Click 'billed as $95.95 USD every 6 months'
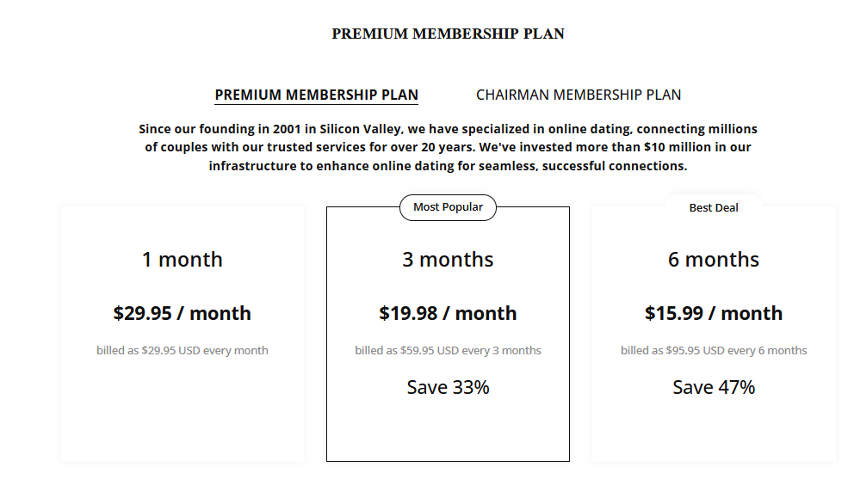The image size is (854, 504). 714,350
